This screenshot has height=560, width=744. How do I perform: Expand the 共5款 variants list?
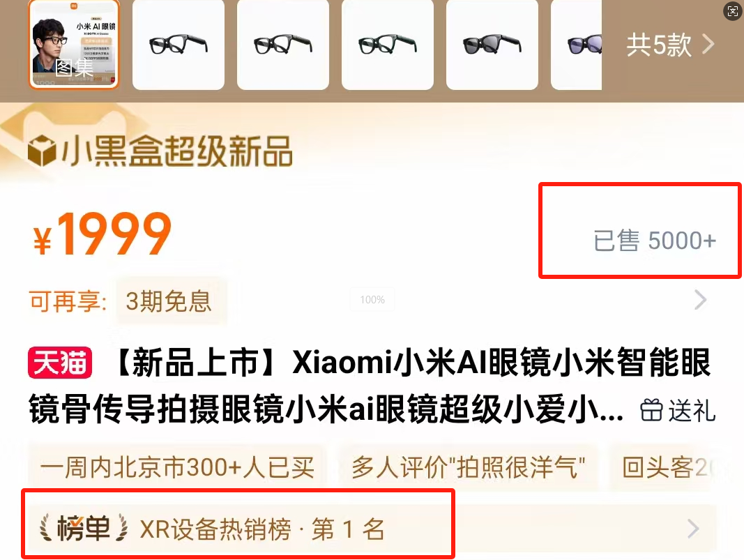tap(670, 45)
